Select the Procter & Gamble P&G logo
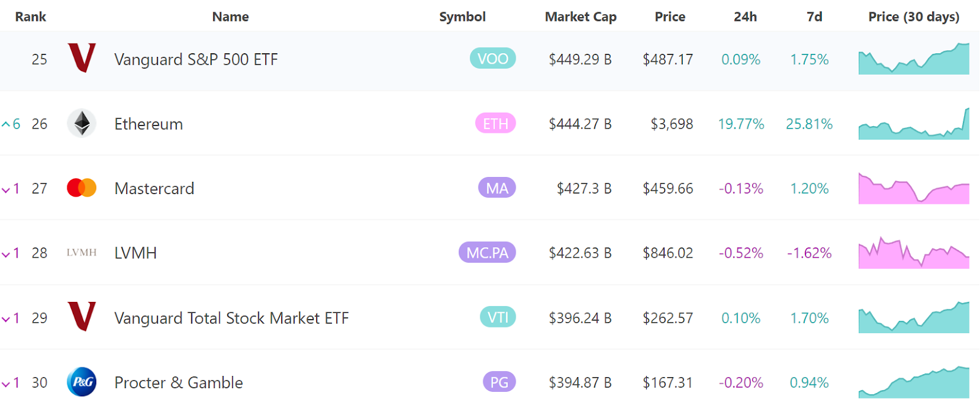The image size is (980, 409). (81, 382)
